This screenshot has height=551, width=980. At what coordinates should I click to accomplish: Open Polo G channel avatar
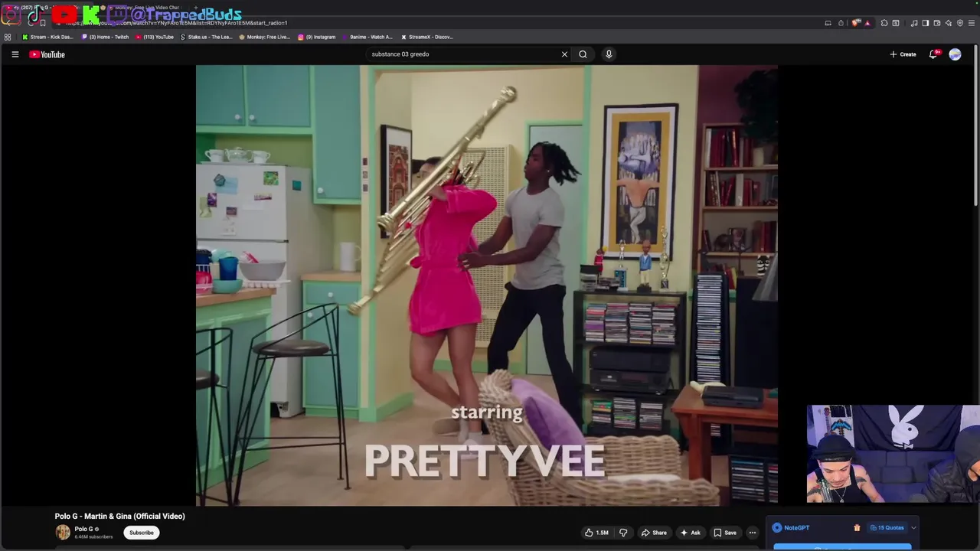coord(63,533)
